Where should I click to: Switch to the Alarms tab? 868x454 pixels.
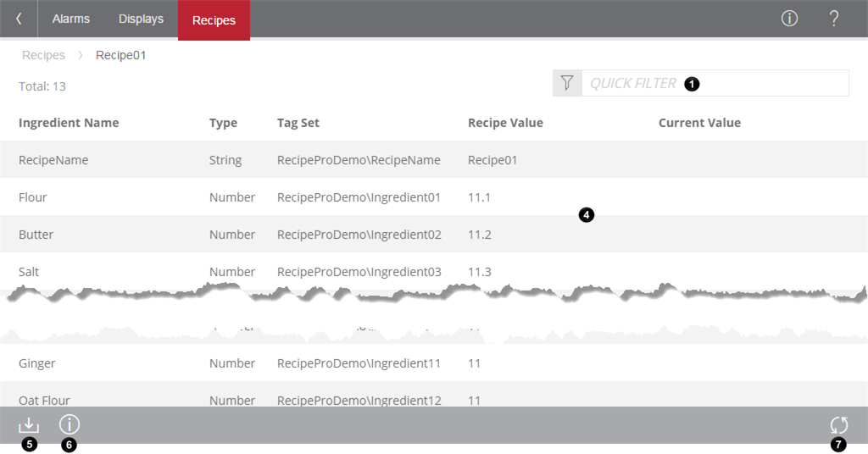point(71,19)
